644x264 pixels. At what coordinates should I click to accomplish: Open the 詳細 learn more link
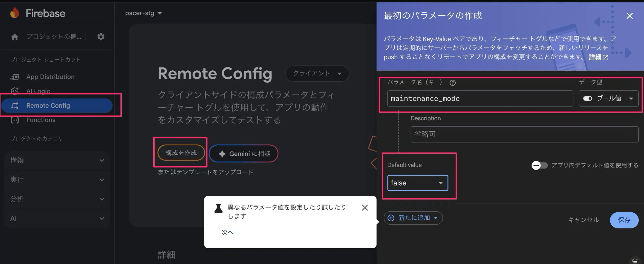point(595,57)
